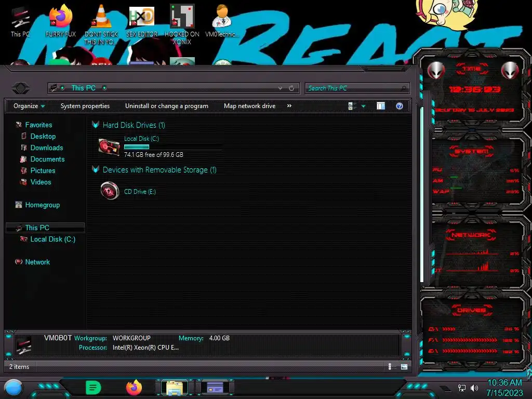Click Local Disk (C:) capacity bar

tap(172, 147)
